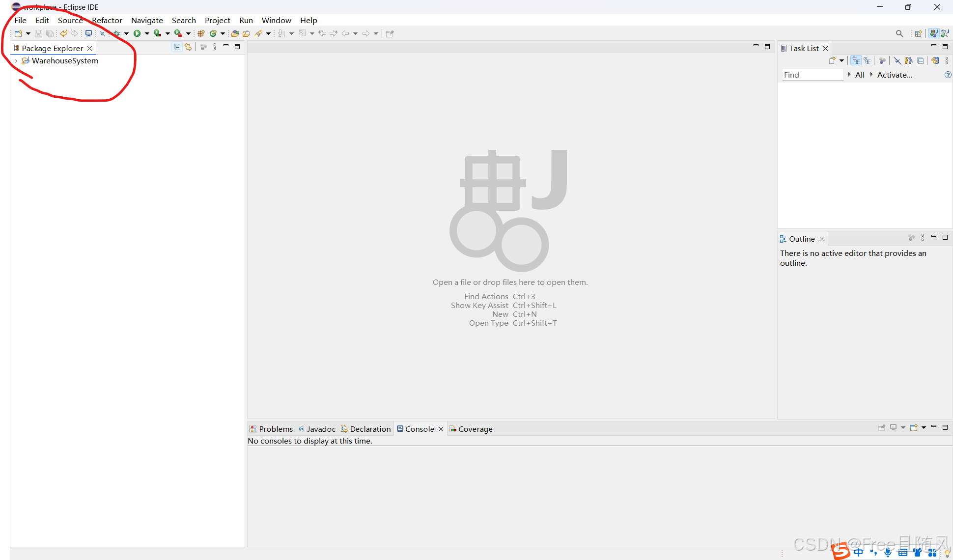The height and width of the screenshot is (560, 953).
Task: Click the All working set link
Action: 860,75
